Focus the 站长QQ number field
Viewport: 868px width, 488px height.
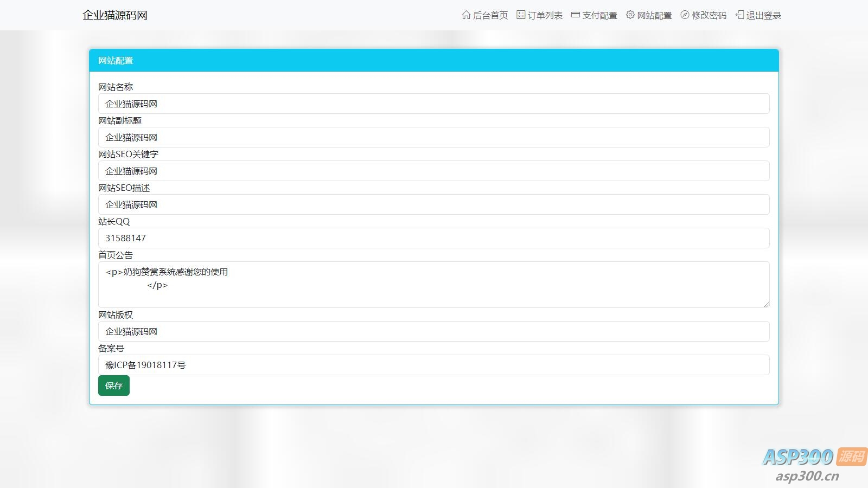(x=433, y=238)
